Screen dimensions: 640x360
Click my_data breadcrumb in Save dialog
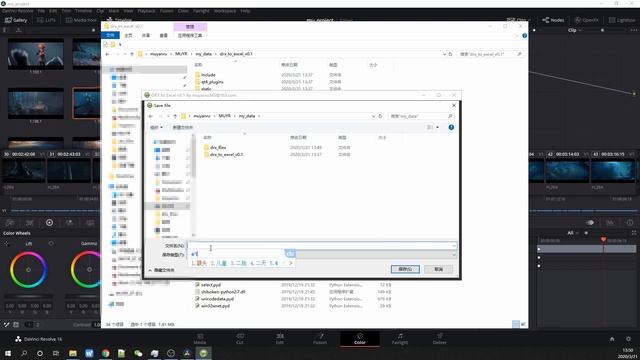247,116
